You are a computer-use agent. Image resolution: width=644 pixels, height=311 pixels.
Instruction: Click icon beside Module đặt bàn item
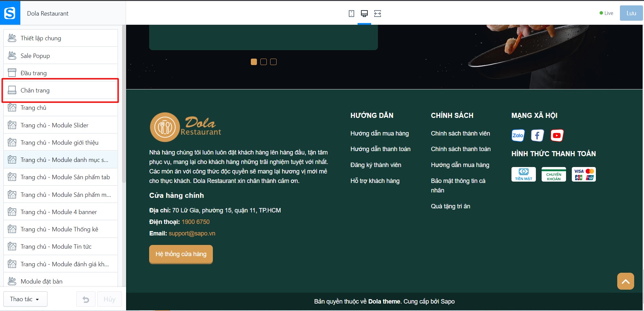(x=12, y=281)
